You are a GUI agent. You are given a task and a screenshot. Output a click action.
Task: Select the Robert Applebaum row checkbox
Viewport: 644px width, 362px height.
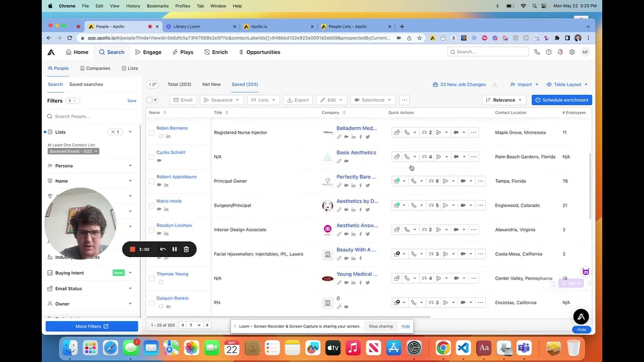pyautogui.click(x=151, y=181)
